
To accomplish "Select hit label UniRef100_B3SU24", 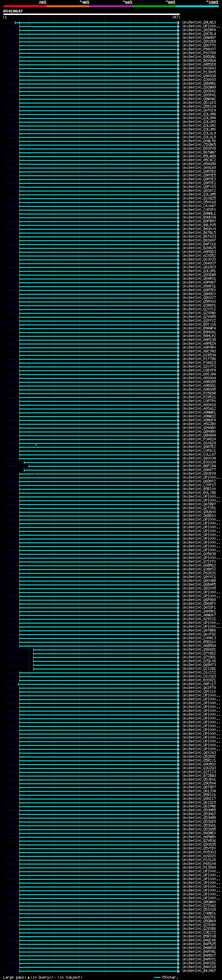I will coord(199,462).
